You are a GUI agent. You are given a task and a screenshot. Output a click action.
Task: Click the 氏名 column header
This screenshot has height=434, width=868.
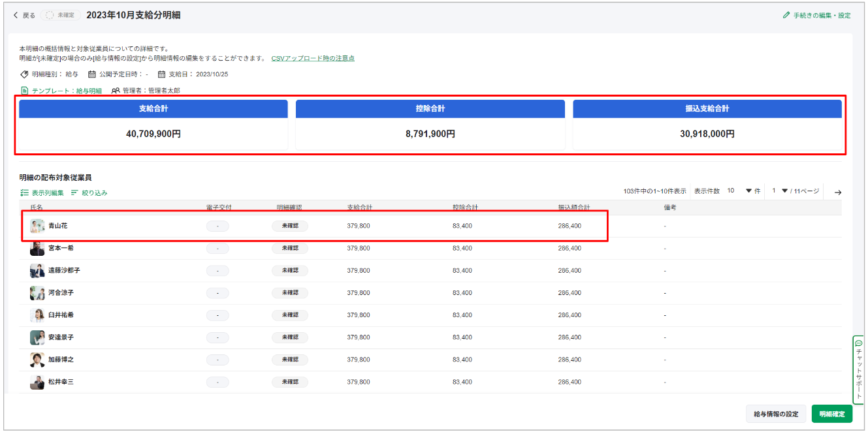[x=37, y=208]
